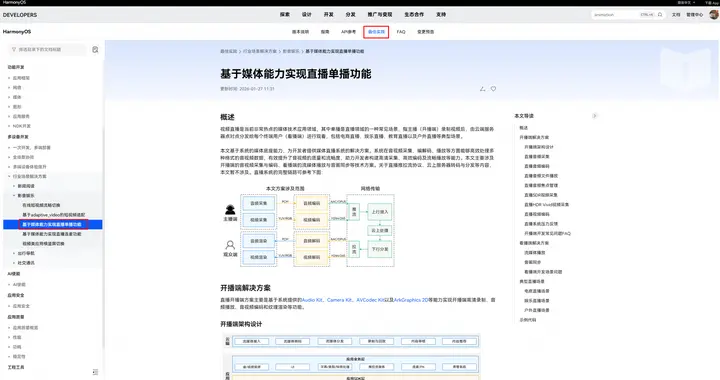Click the 影音娱乐 breadcrumb
Screen dimensions: 720x380
click(291, 51)
